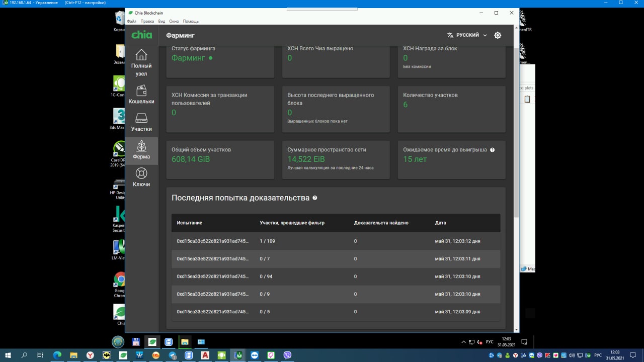
Task: Click the translate language icon
Action: click(x=450, y=35)
